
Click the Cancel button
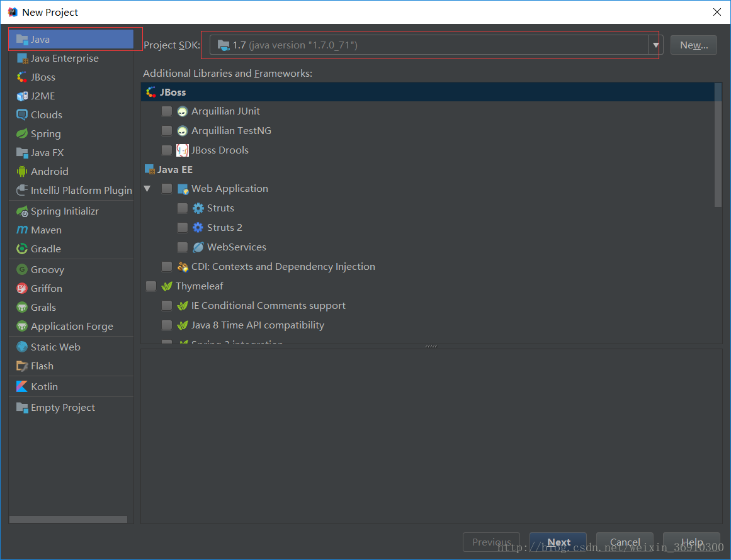[625, 542]
